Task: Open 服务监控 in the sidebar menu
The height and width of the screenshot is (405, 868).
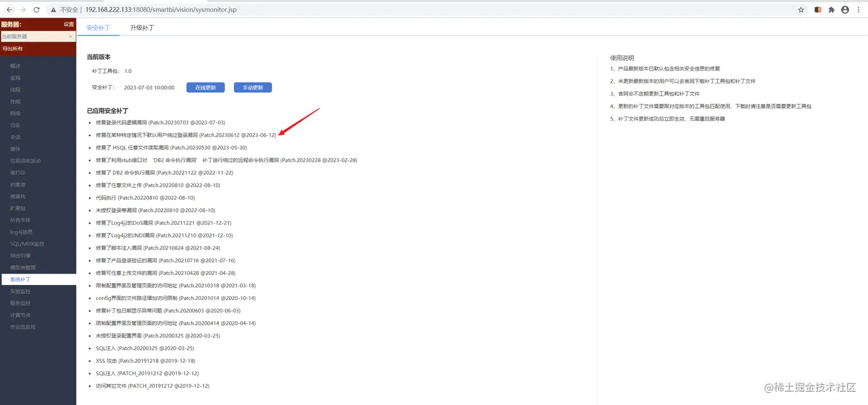Action: (21, 303)
